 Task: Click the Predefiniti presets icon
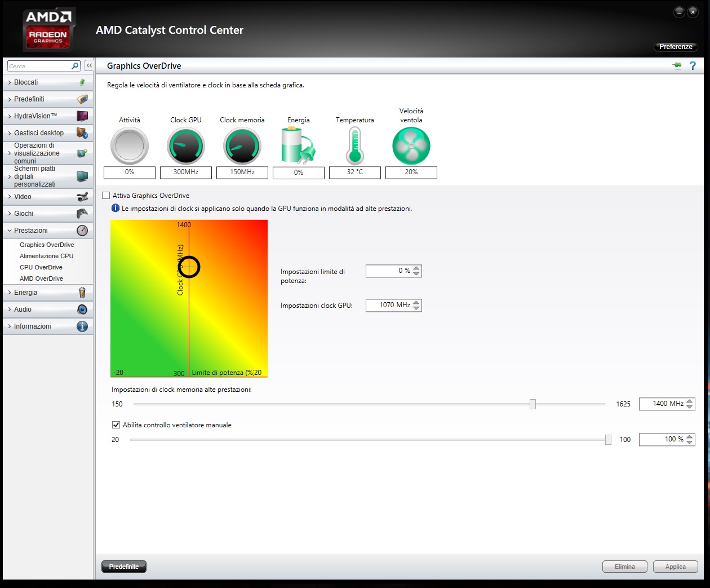[82, 99]
